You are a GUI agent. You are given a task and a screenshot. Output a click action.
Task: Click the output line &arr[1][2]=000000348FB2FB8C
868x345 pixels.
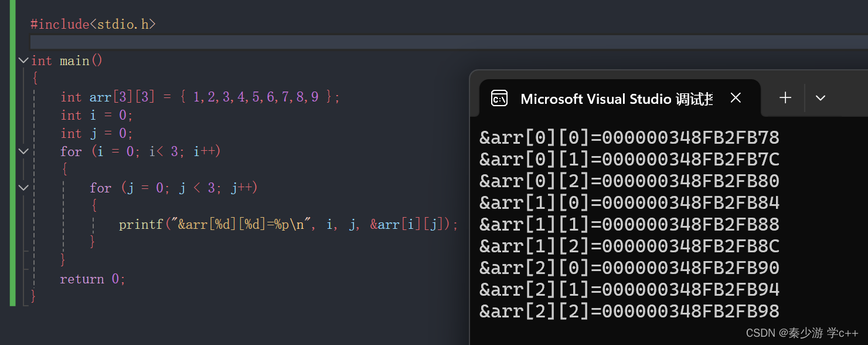pyautogui.click(x=629, y=246)
